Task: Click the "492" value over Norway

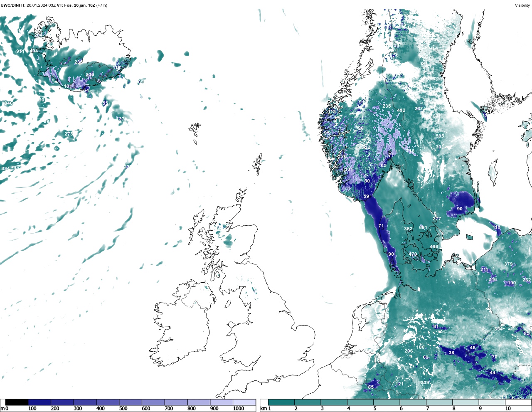Action: (x=401, y=110)
